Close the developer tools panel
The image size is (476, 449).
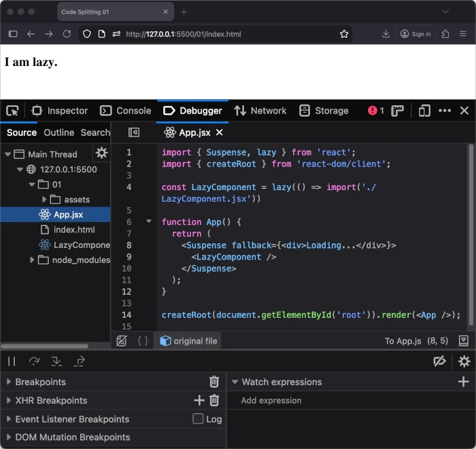click(x=464, y=111)
